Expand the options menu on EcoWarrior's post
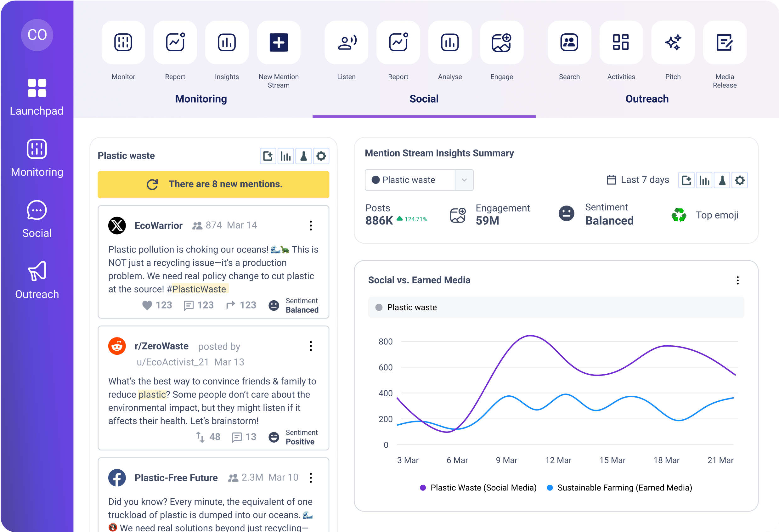This screenshot has width=779, height=532. (310, 226)
